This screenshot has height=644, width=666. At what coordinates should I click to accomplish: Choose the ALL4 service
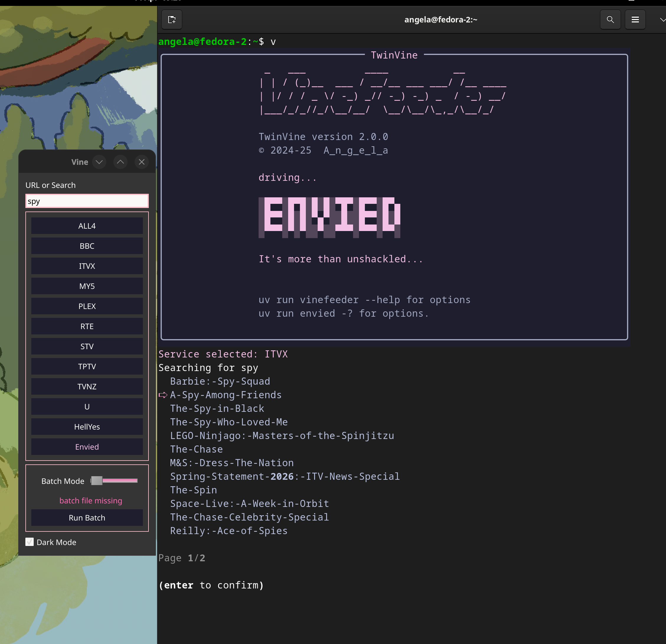pyautogui.click(x=87, y=226)
